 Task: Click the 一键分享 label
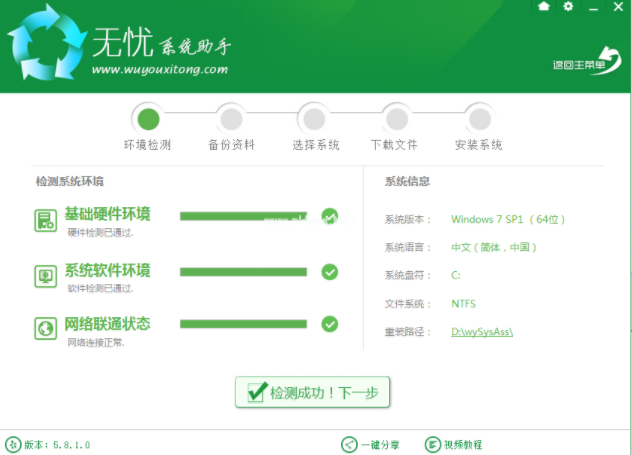(380, 445)
